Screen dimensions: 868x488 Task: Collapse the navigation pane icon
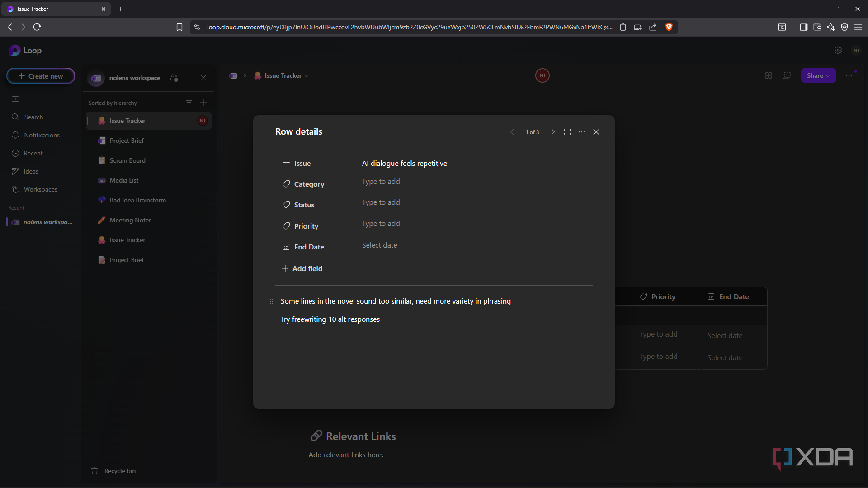[15, 99]
